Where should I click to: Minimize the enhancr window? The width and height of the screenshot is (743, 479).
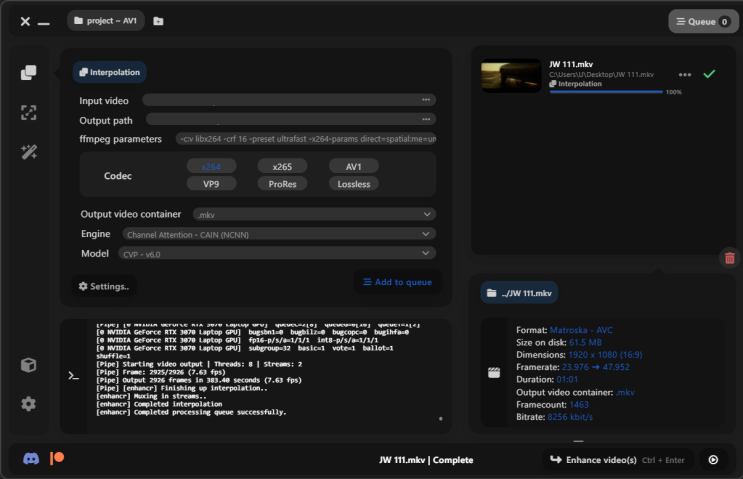pyautogui.click(x=44, y=23)
